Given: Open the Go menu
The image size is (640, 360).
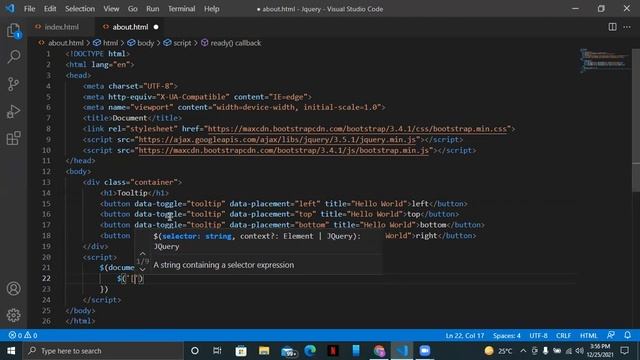Looking at the screenshot, I should [x=133, y=9].
